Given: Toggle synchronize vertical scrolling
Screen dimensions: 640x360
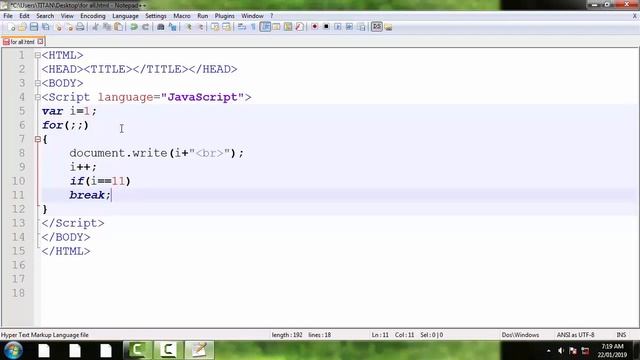Looking at the screenshot, I should (x=215, y=27).
